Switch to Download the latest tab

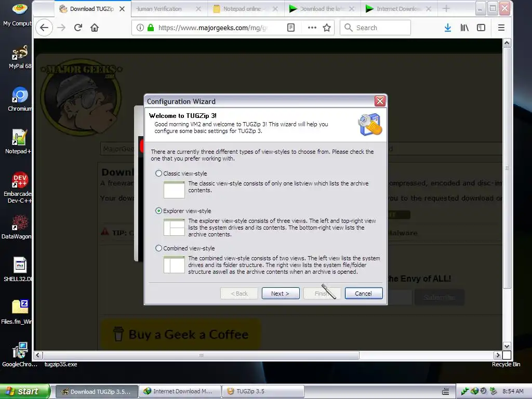click(x=321, y=9)
